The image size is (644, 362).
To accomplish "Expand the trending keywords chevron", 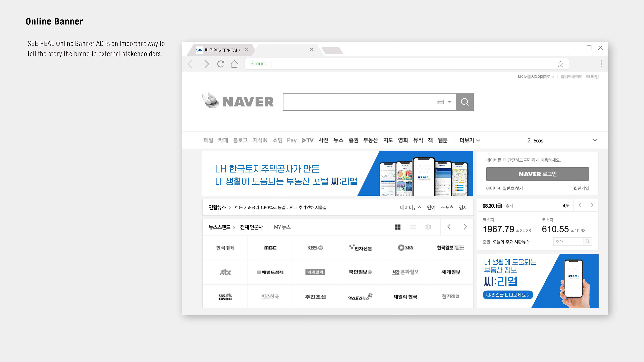I will coord(595,140).
